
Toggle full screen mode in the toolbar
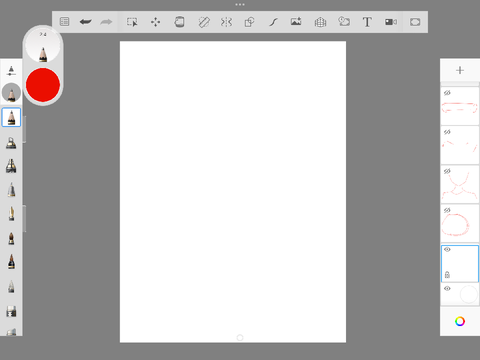click(x=415, y=22)
